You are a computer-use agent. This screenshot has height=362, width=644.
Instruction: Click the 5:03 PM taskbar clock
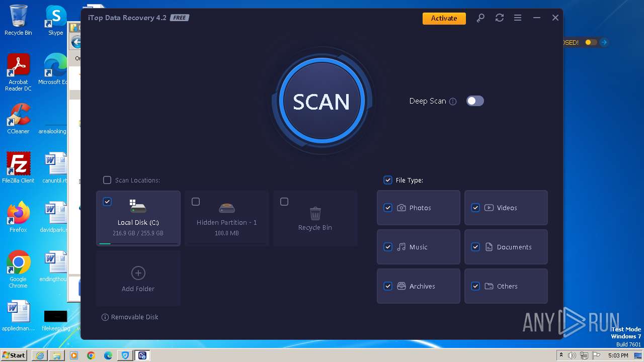coord(618,355)
